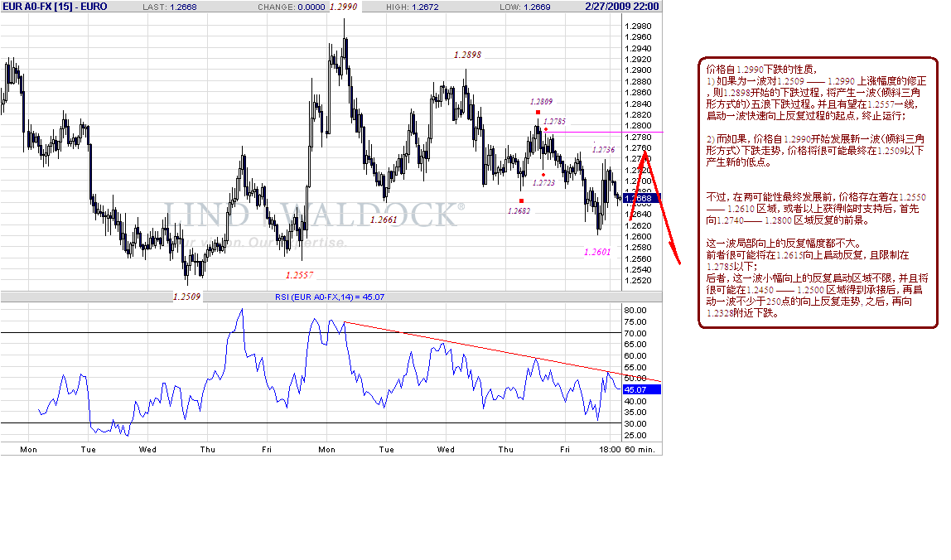This screenshot has height=560, width=951.
Task: Select the '18:00' time axis label
Action: click(610, 450)
